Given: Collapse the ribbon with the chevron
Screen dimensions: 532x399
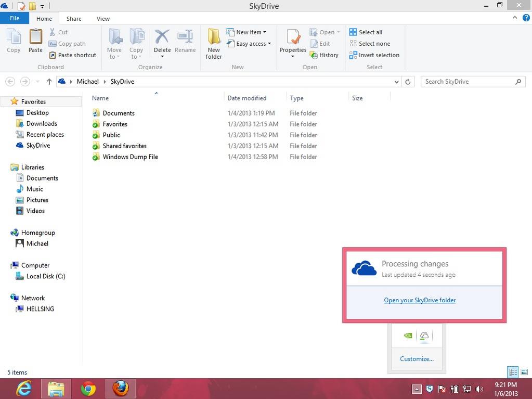Looking at the screenshot, I should [515, 18].
